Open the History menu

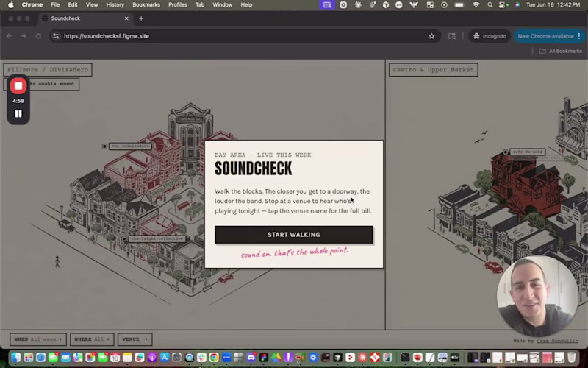[115, 5]
